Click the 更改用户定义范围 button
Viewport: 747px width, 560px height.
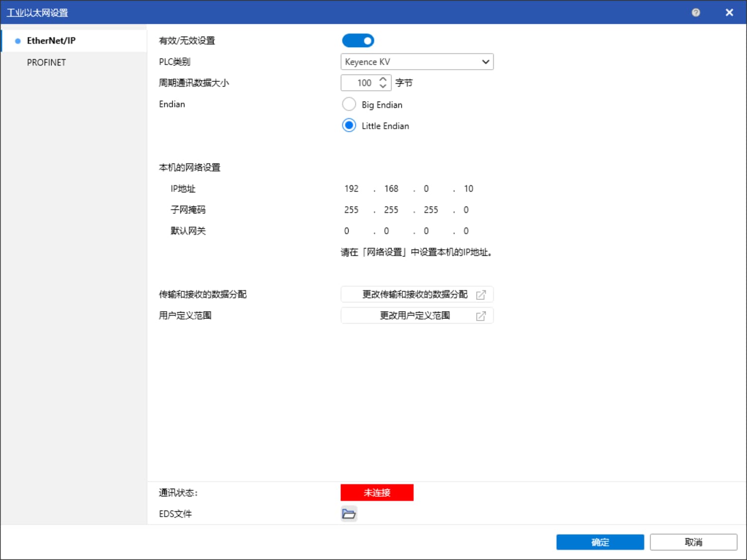[417, 316]
